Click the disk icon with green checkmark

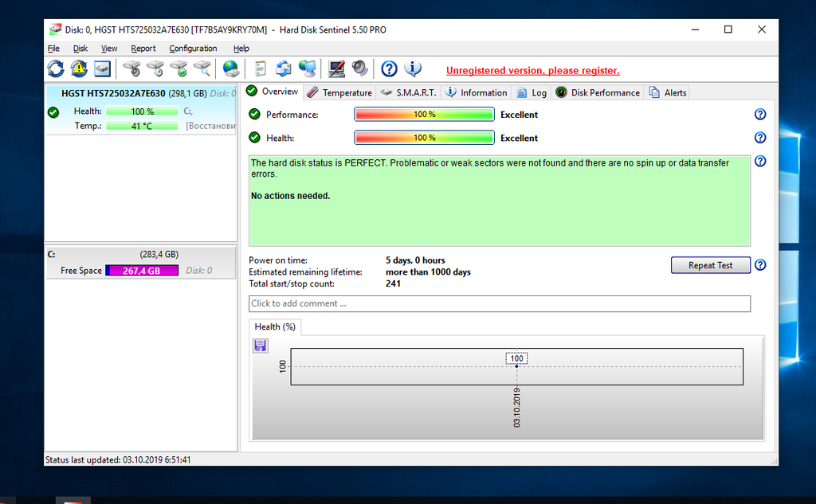[178, 68]
